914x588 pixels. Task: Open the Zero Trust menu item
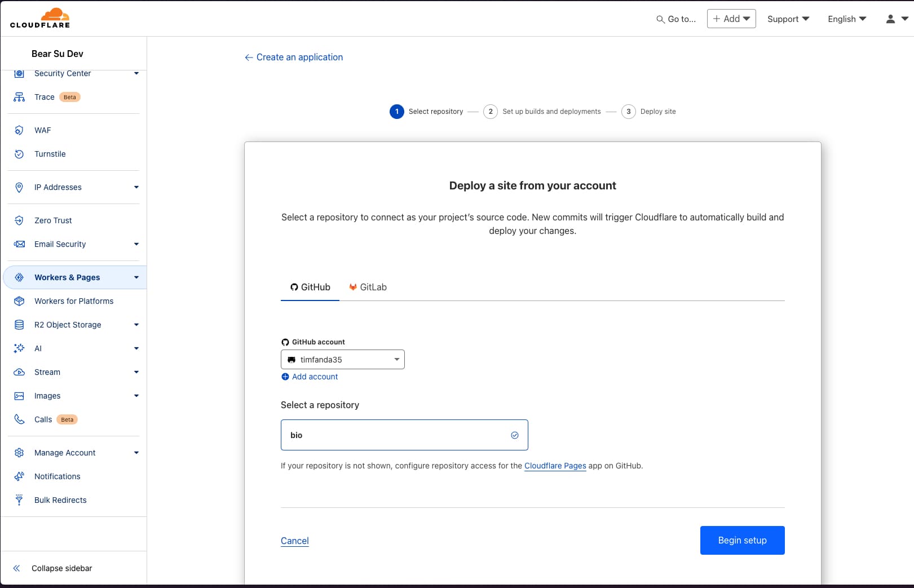coord(53,220)
